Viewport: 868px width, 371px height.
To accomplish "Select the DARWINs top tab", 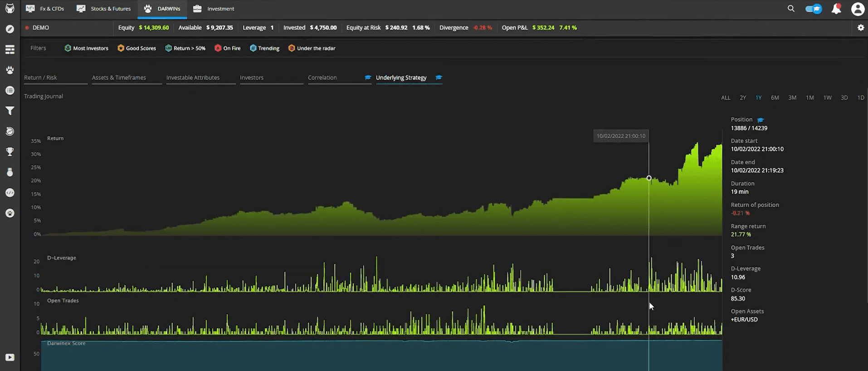I will click(162, 9).
